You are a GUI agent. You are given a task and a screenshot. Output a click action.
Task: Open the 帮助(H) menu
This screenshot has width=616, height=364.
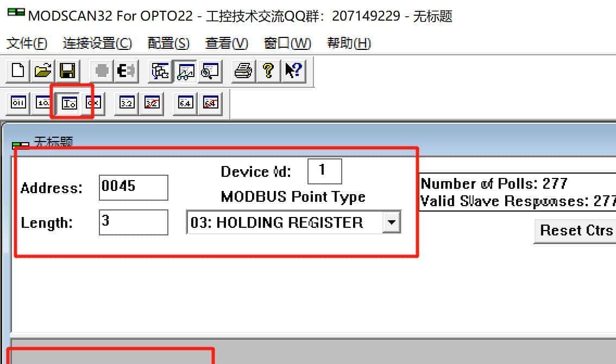pos(348,43)
